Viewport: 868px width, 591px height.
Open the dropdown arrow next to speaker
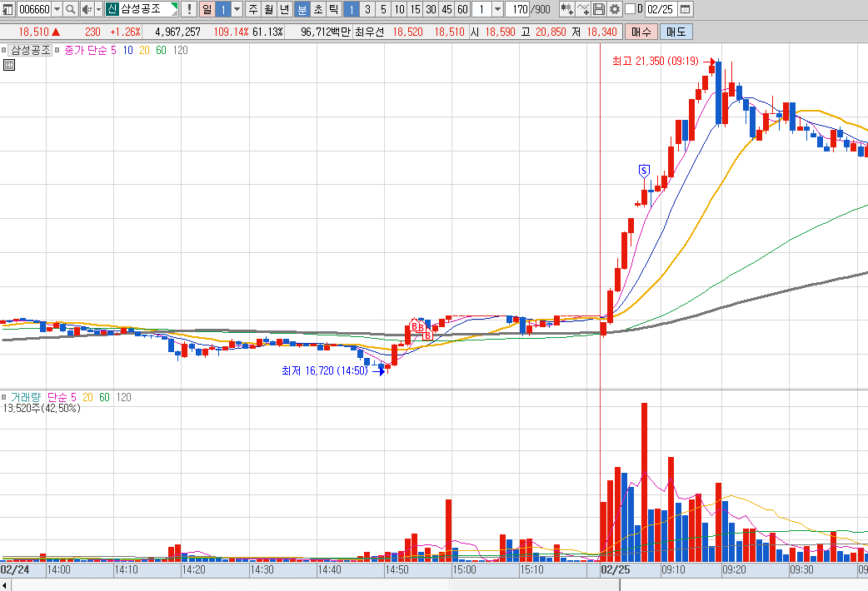point(98,9)
